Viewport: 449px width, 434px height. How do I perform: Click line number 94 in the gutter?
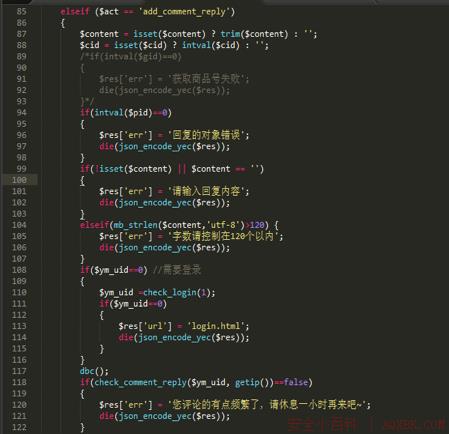[21, 113]
